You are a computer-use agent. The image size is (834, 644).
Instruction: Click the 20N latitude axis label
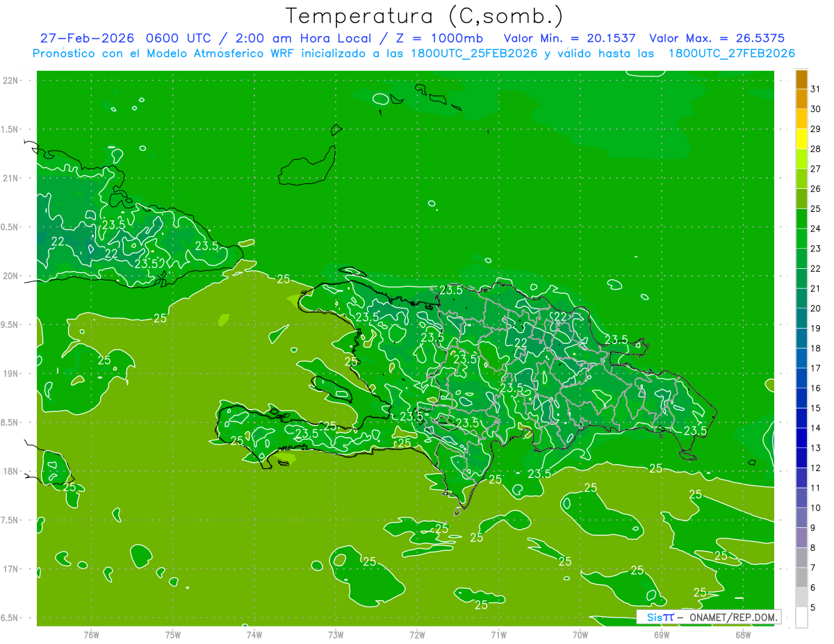(x=10, y=276)
